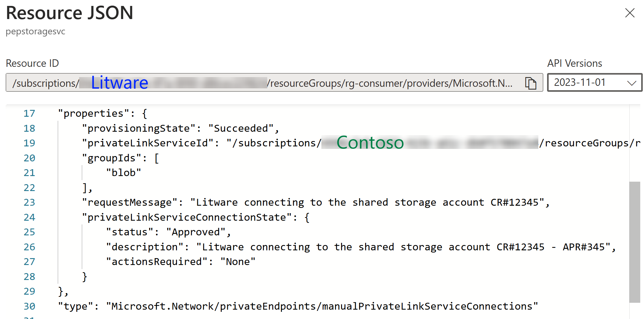The width and height of the screenshot is (644, 319).
Task: Click the "Approved" status value
Action: click(196, 232)
